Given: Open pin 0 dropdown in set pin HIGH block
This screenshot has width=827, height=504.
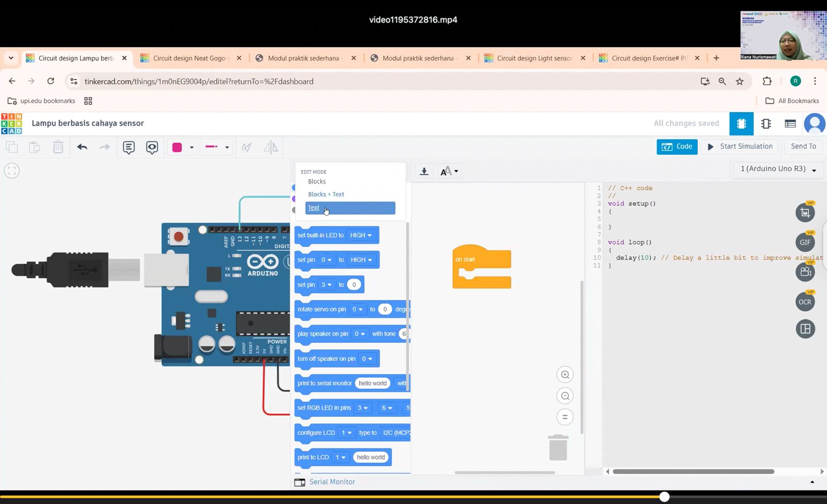Looking at the screenshot, I should pyautogui.click(x=326, y=260).
